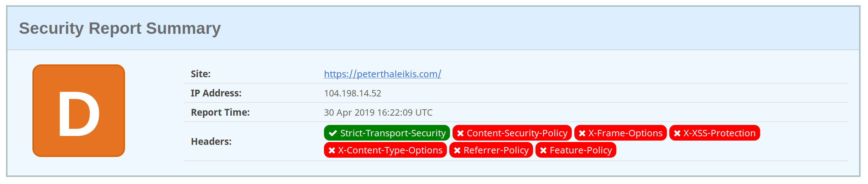The height and width of the screenshot is (184, 868).
Task: Click the IP address value 104.198.14.52
Action: [352, 93]
